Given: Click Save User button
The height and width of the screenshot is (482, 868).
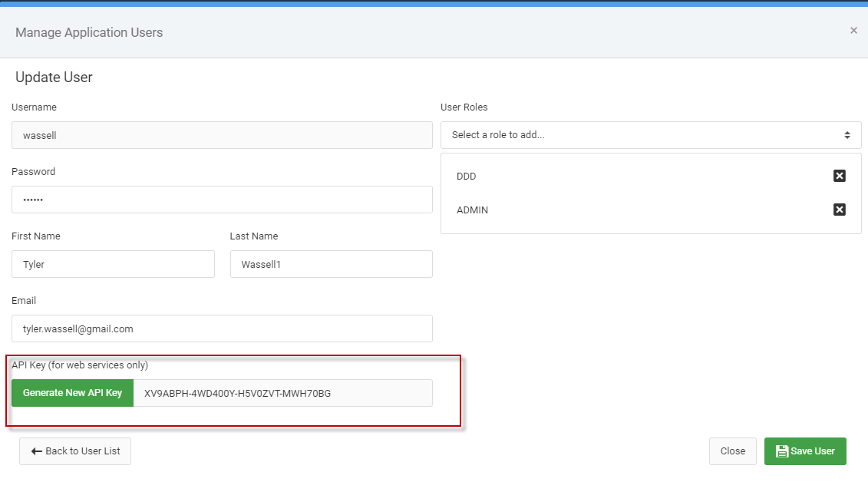Looking at the screenshot, I should point(805,451).
